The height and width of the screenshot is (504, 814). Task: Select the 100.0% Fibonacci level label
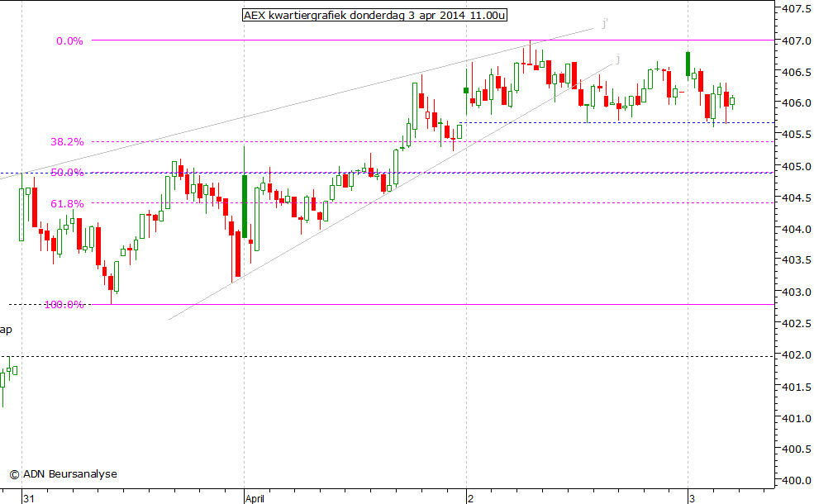pos(64,305)
